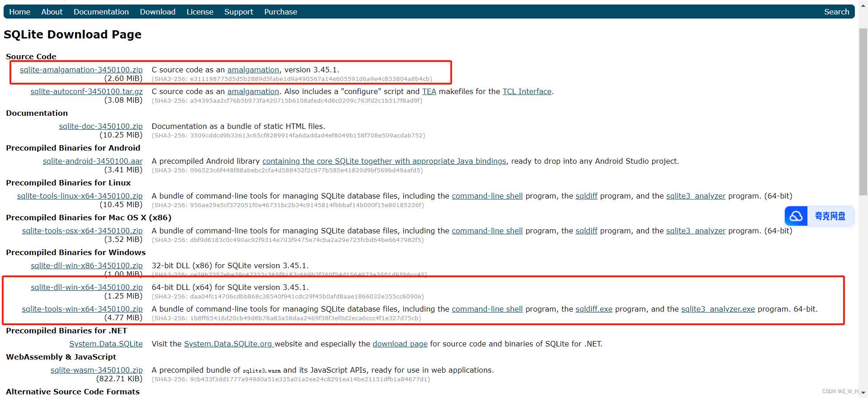Select the License menu item
868x398 pixels.
(x=200, y=12)
